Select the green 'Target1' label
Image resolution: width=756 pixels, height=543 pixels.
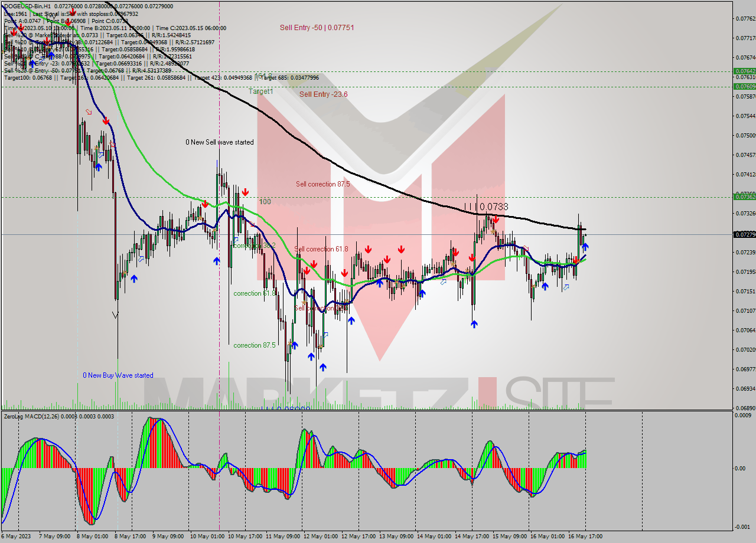(260, 91)
